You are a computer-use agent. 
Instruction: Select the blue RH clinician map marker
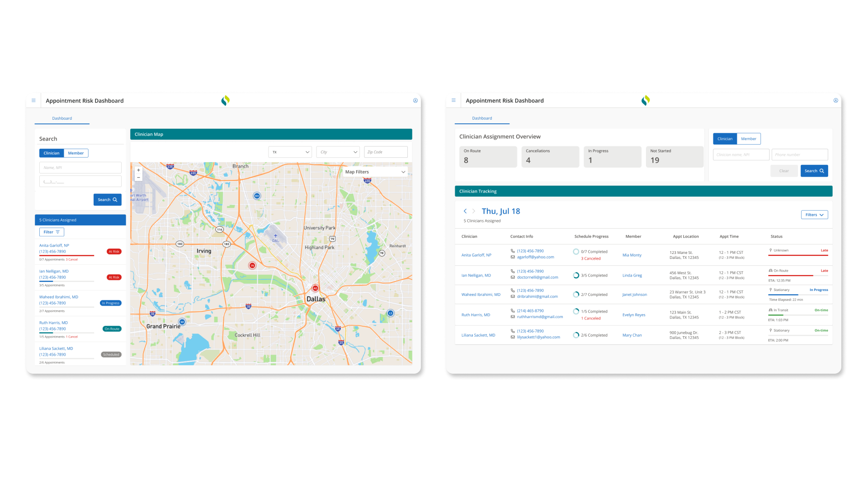[257, 196]
